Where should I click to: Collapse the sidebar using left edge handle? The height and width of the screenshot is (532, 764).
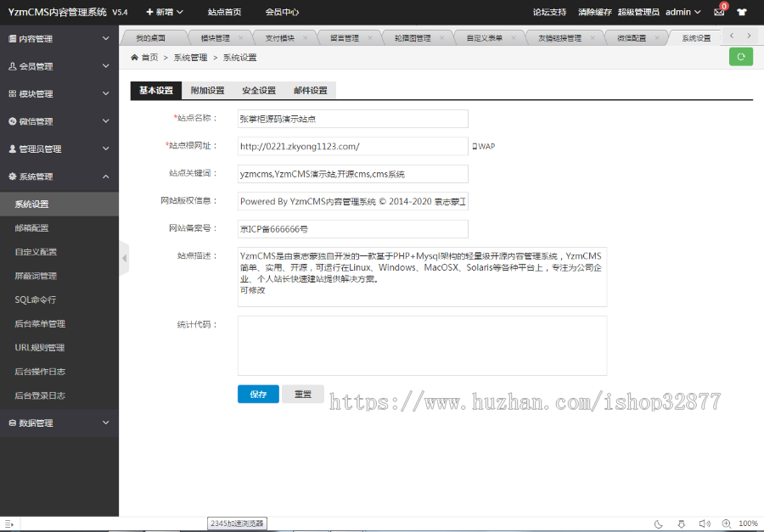point(125,256)
